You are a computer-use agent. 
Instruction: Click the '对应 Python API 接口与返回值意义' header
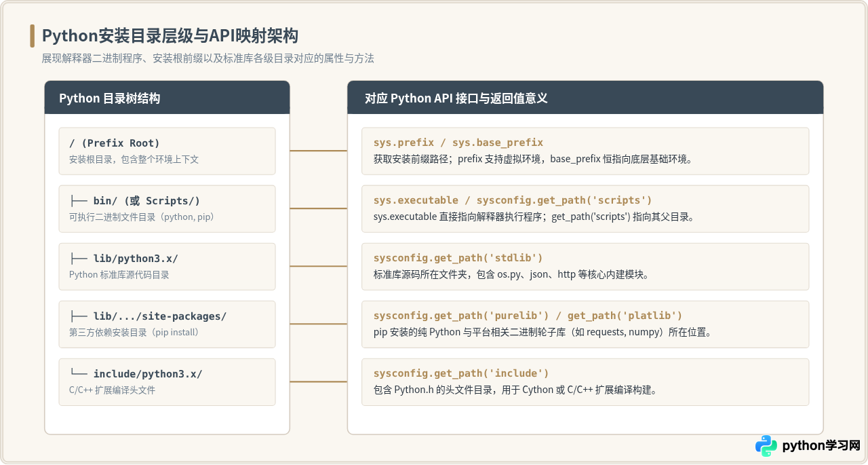pyautogui.click(x=585, y=98)
